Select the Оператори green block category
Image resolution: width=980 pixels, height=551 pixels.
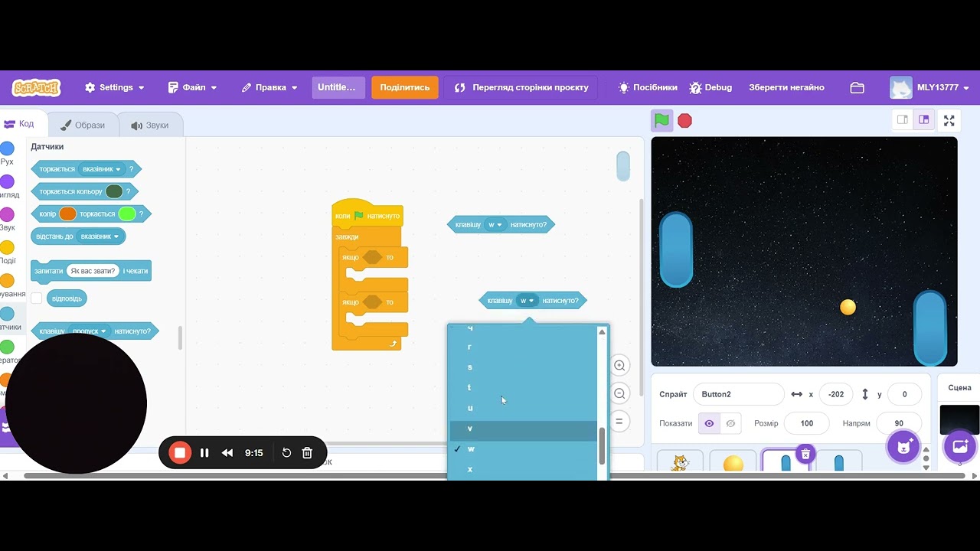click(x=7, y=351)
